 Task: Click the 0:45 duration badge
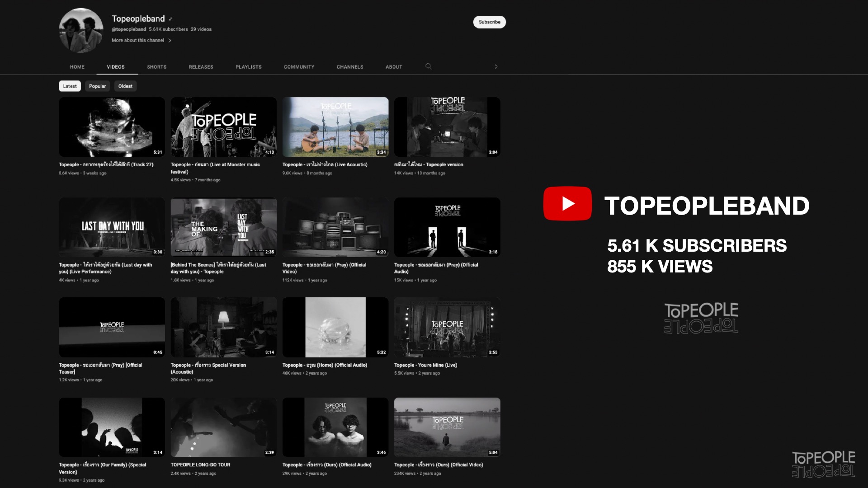pos(157,352)
